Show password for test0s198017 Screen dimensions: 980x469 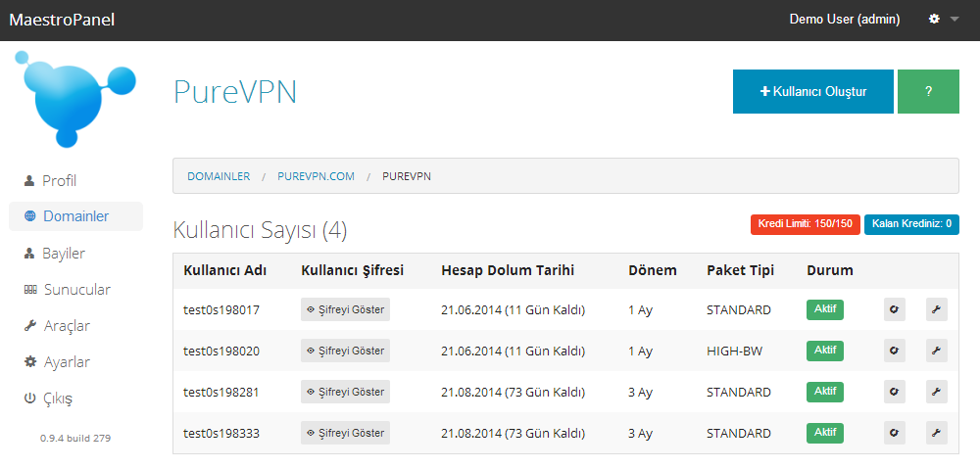[x=345, y=309]
